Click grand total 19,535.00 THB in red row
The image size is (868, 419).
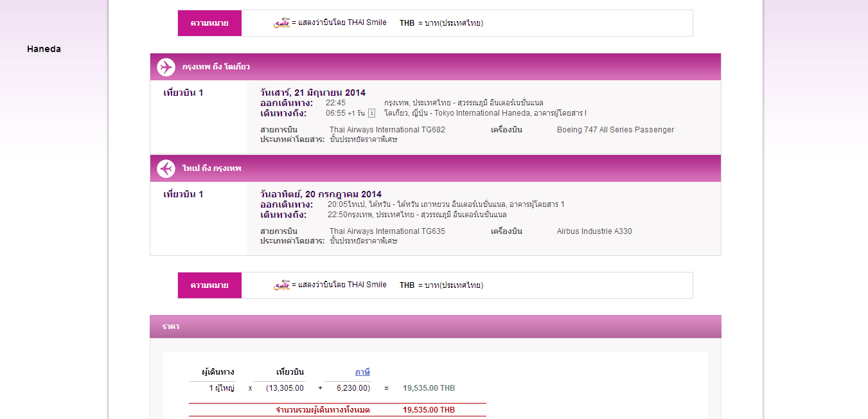click(429, 410)
